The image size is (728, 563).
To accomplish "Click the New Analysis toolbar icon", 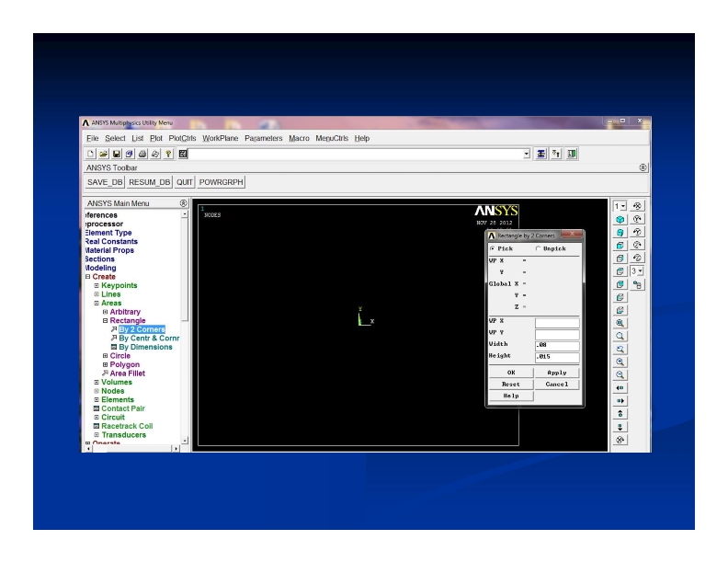I will [91, 153].
